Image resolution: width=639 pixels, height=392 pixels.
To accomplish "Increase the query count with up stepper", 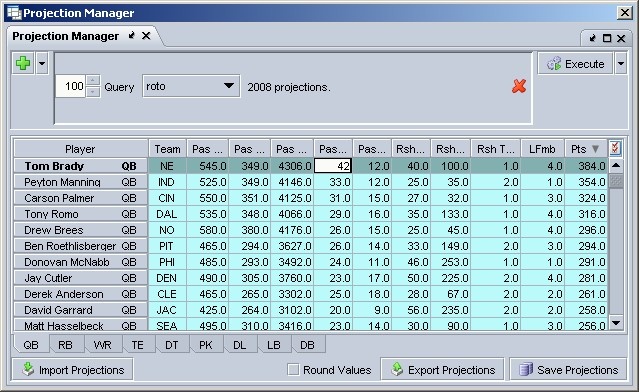I will pos(93,80).
